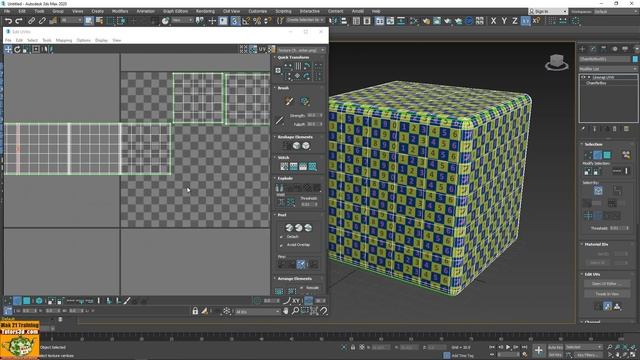Click the Auto Key button
The height and width of the screenshot is (360, 640).
point(555,347)
